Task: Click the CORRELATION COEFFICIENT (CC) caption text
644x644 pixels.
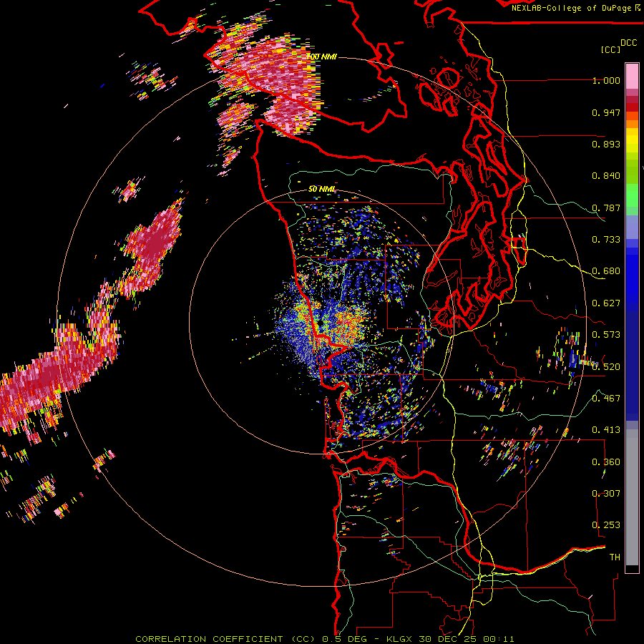Action: pos(225,639)
